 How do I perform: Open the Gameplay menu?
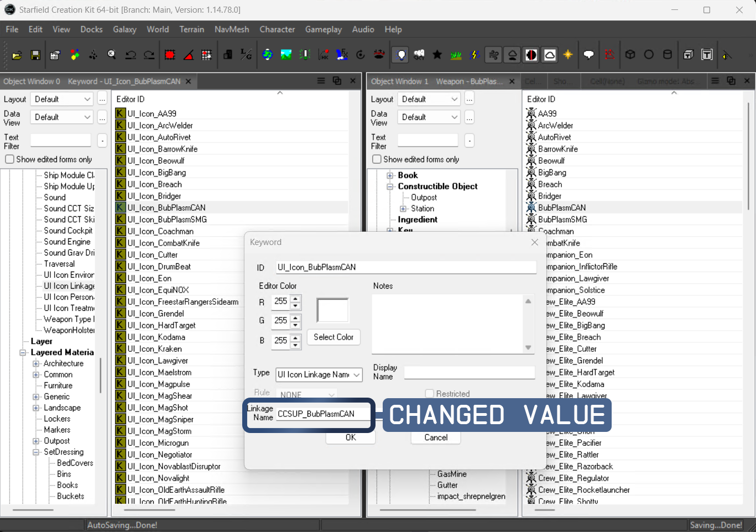click(324, 29)
